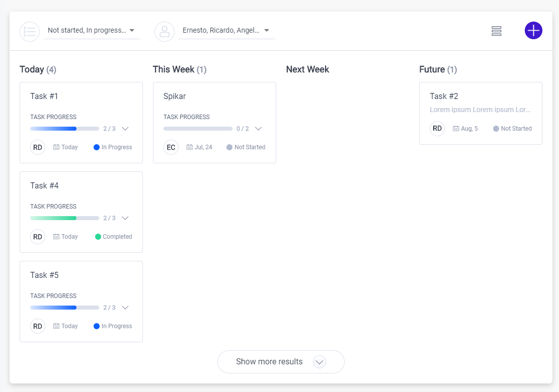559x392 pixels.
Task: Click Future column header
Action: pos(438,69)
